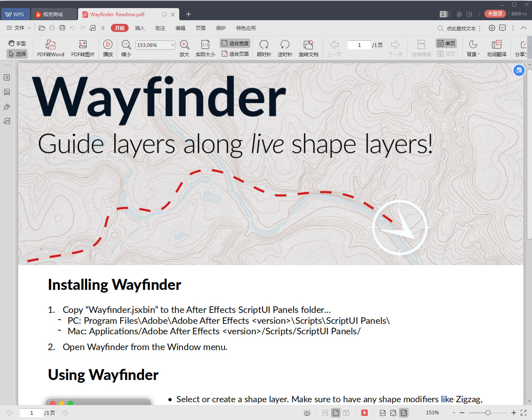Open the 批注 ribbon tab
Viewport: 532px width, 420px height.
(160, 28)
